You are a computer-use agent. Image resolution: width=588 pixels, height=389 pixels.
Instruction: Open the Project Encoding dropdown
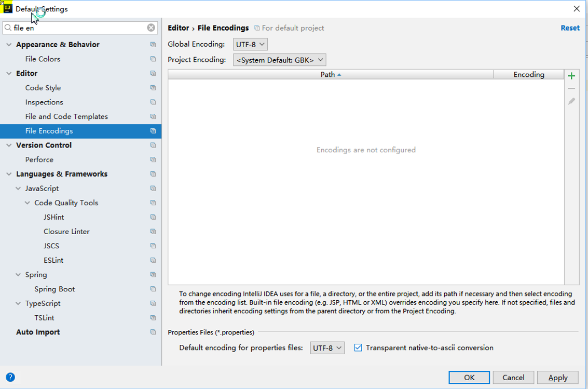click(x=279, y=60)
